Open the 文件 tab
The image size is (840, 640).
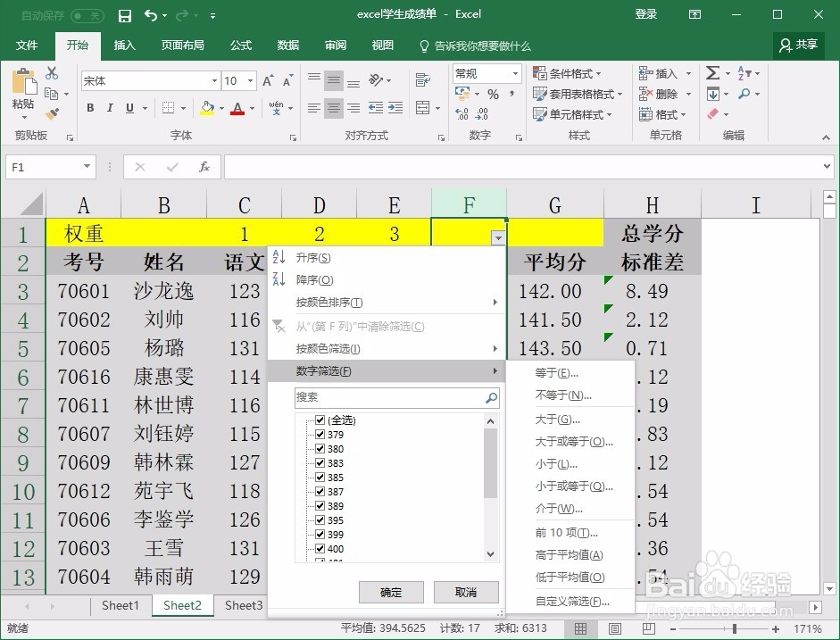click(27, 46)
